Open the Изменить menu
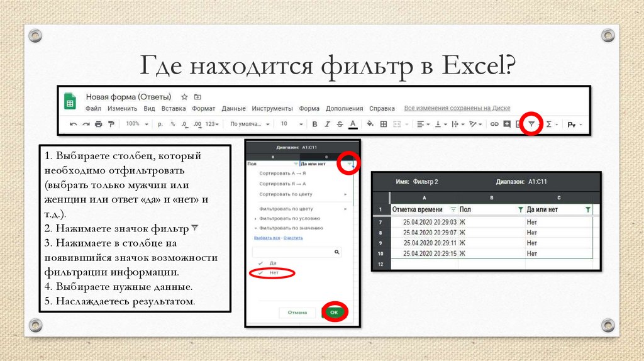The height and width of the screenshot is (361, 644). 123,108
